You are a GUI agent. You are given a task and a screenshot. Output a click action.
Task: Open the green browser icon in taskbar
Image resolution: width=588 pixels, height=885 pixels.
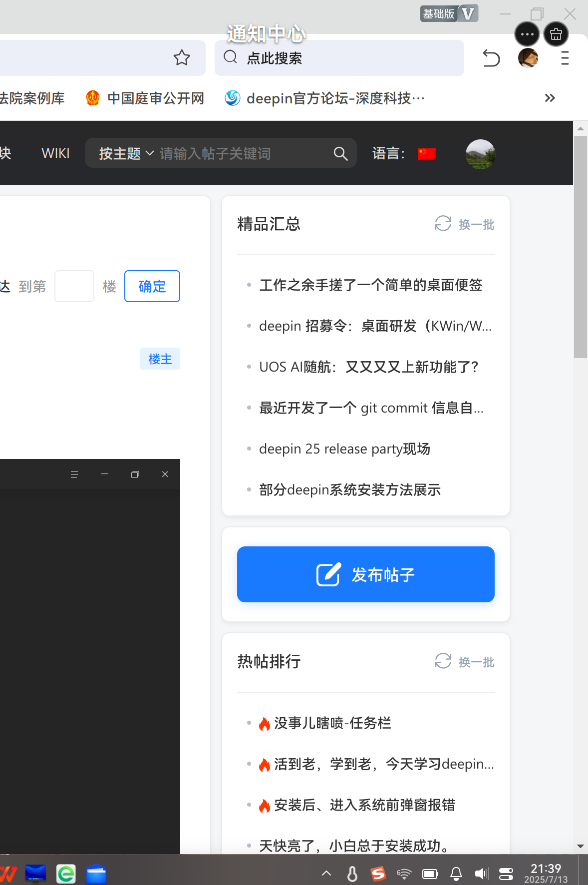coord(66,874)
